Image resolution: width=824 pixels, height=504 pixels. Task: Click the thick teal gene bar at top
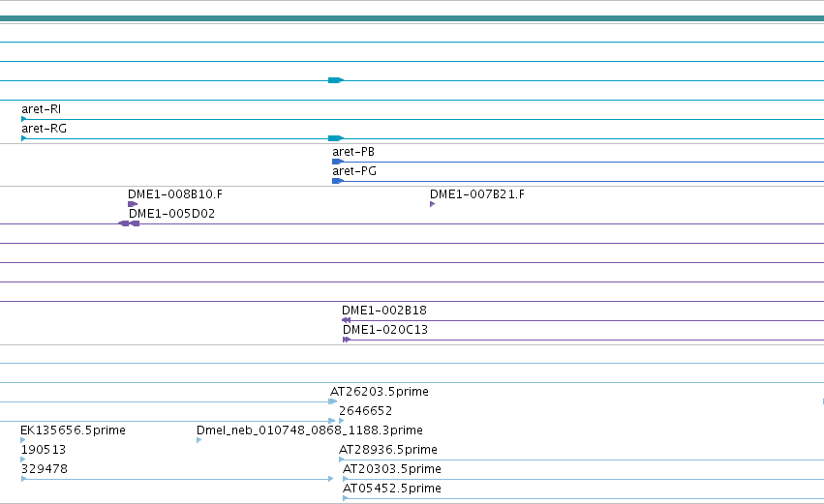pyautogui.click(x=412, y=19)
